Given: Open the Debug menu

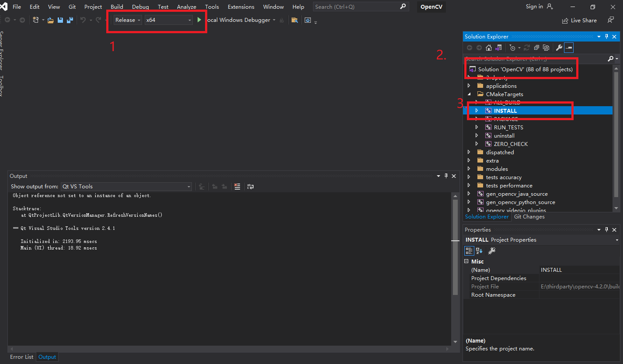Looking at the screenshot, I should tap(140, 7).
